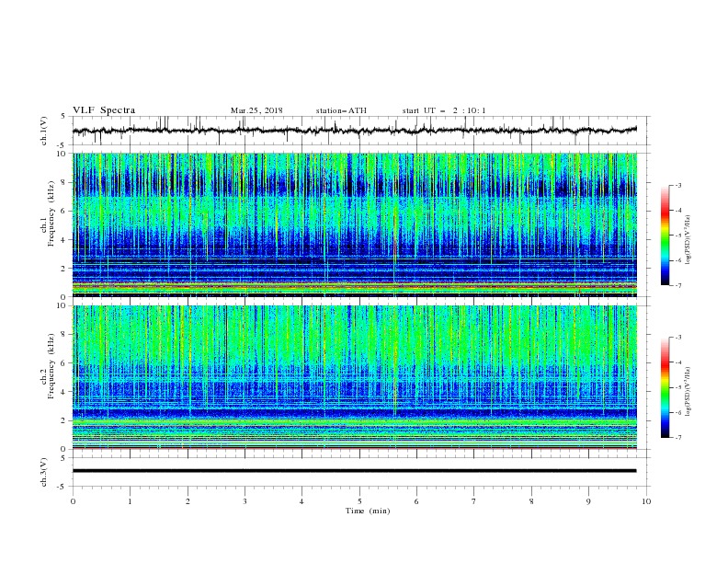Click the ch.3 flat black trace
The height and width of the screenshot is (563, 728).
point(355,471)
